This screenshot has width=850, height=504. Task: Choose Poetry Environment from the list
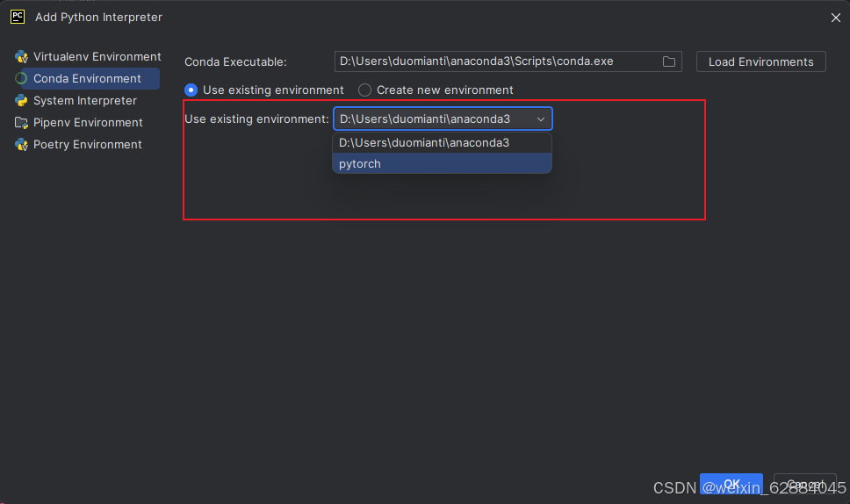tap(87, 144)
